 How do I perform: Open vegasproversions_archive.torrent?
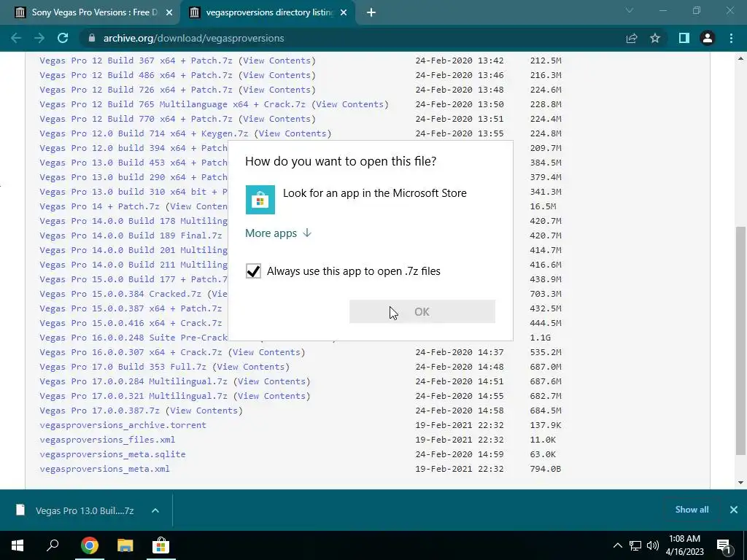pyautogui.click(x=123, y=425)
